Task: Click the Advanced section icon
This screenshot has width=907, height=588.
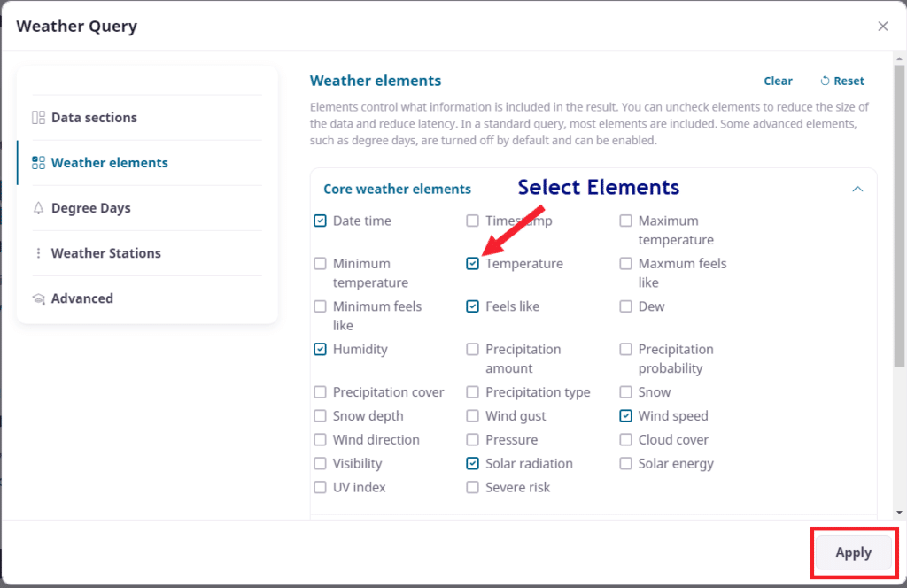Action: coord(39,298)
